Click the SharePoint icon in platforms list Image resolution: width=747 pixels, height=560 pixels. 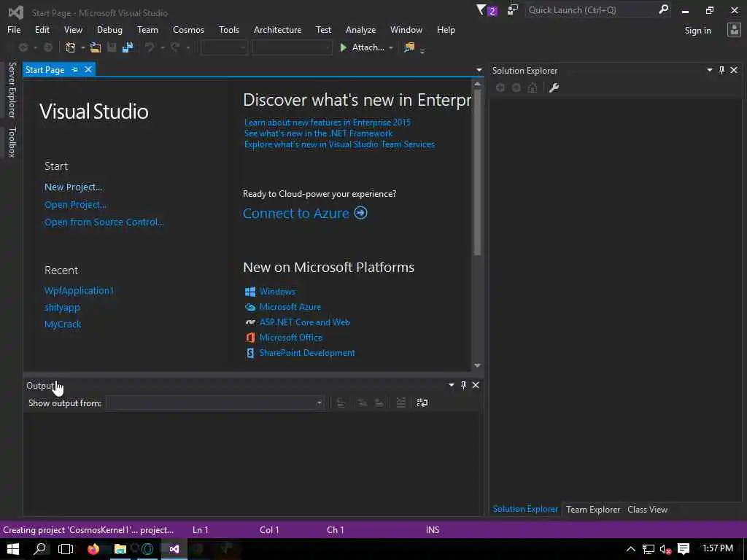249,353
